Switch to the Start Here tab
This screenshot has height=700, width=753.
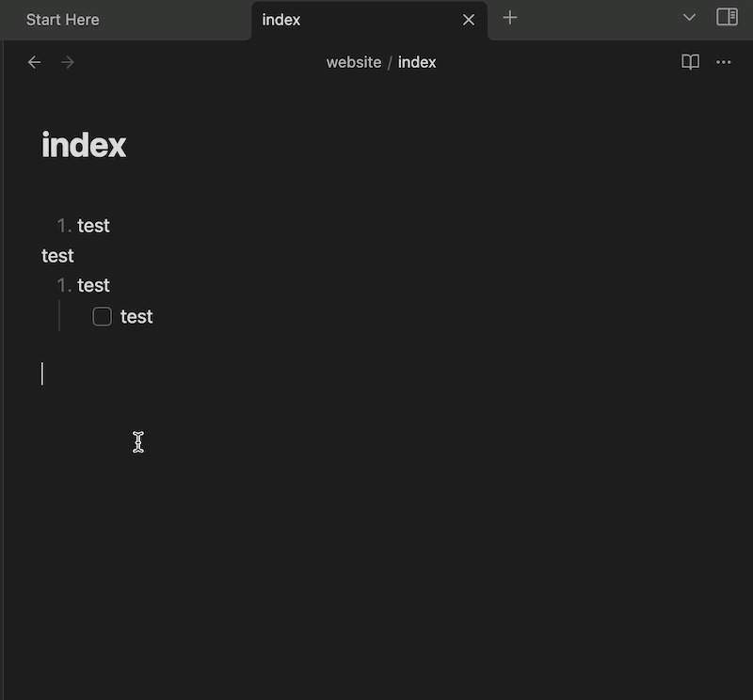click(x=63, y=20)
